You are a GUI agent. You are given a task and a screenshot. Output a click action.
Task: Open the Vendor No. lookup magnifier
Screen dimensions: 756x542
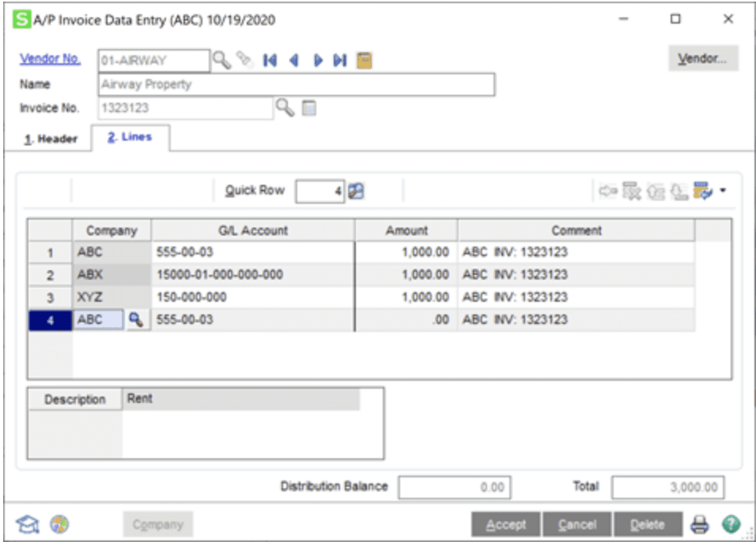tap(221, 58)
